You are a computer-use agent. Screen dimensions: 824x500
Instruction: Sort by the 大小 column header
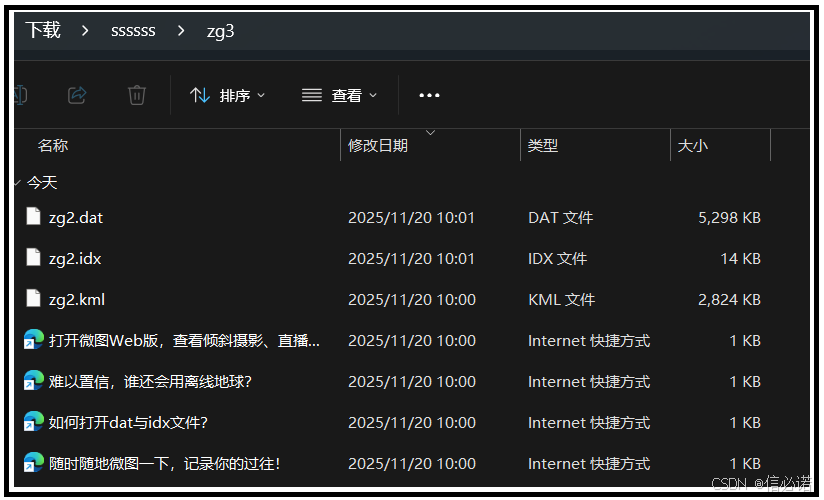(x=692, y=146)
